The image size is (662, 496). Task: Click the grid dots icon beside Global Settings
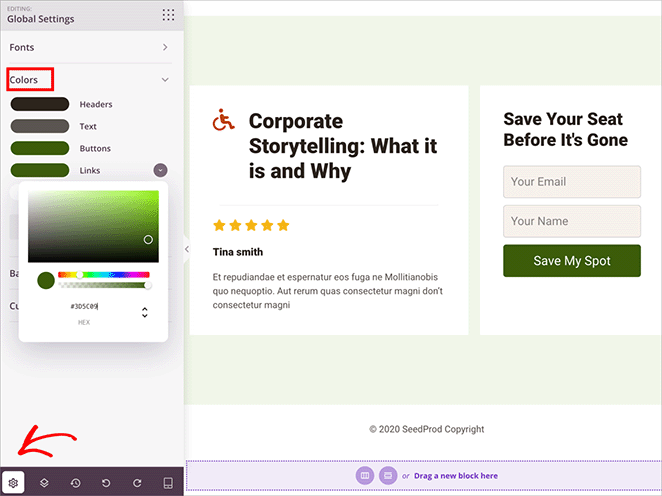pos(168,14)
